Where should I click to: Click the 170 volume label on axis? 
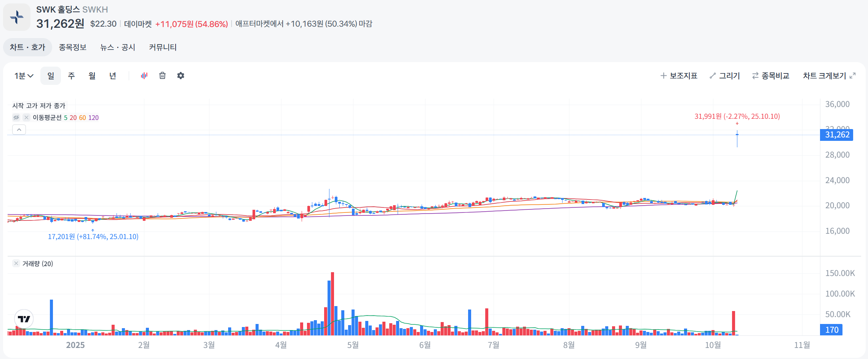point(831,330)
